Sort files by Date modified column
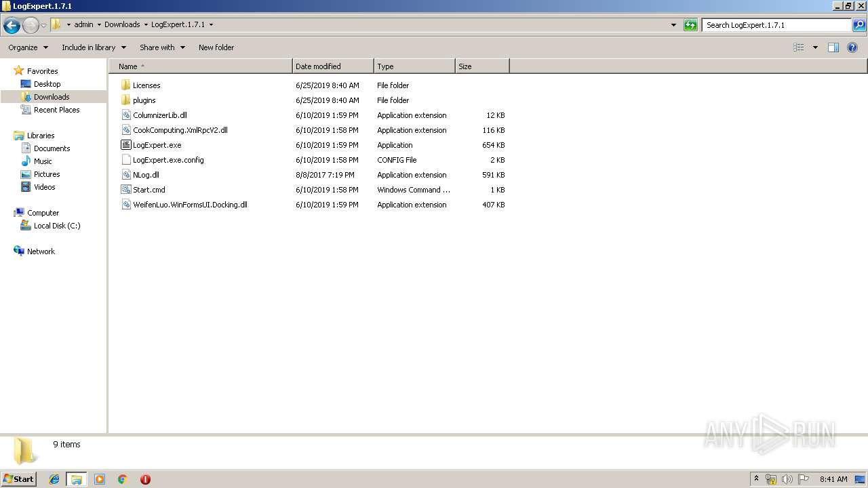Image resolution: width=868 pixels, height=488 pixels. pyautogui.click(x=333, y=66)
